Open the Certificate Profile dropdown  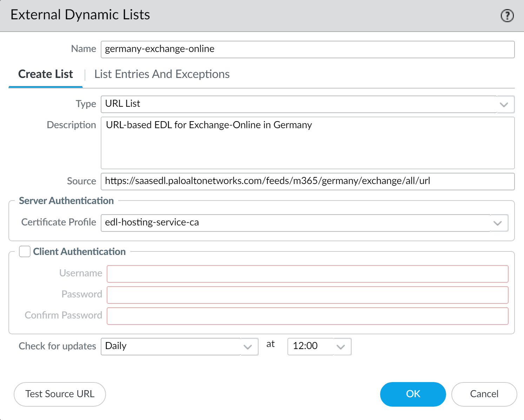pyautogui.click(x=497, y=223)
